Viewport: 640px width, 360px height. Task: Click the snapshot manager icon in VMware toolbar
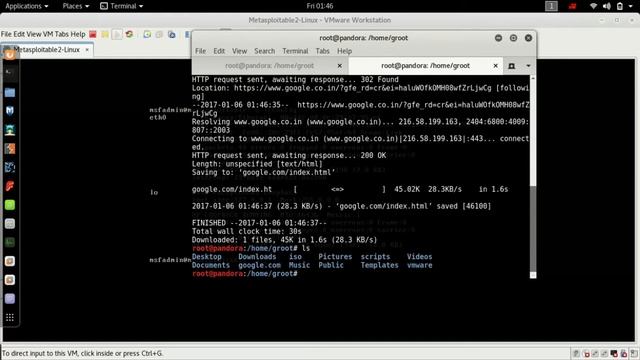pyautogui.click(x=172, y=34)
